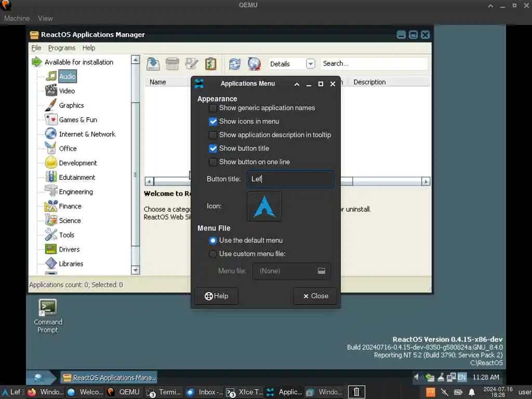Switch to QEMU in the host taskbar
532x399 pixels.
pos(124,392)
